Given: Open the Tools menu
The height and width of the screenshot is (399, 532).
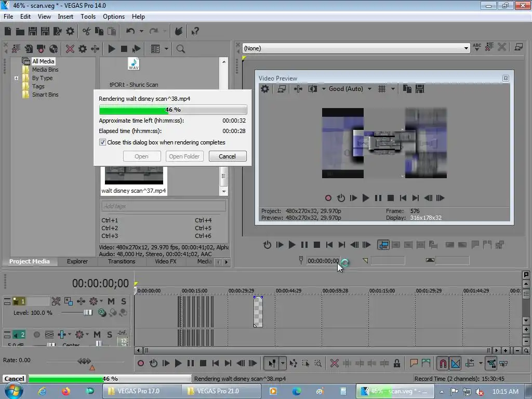Looking at the screenshot, I should pyautogui.click(x=88, y=17).
